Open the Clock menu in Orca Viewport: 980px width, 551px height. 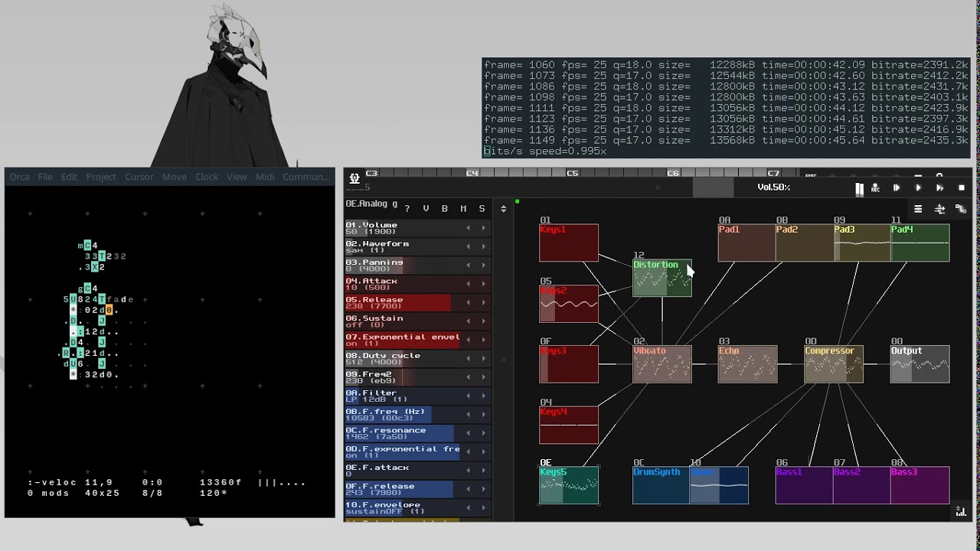206,177
